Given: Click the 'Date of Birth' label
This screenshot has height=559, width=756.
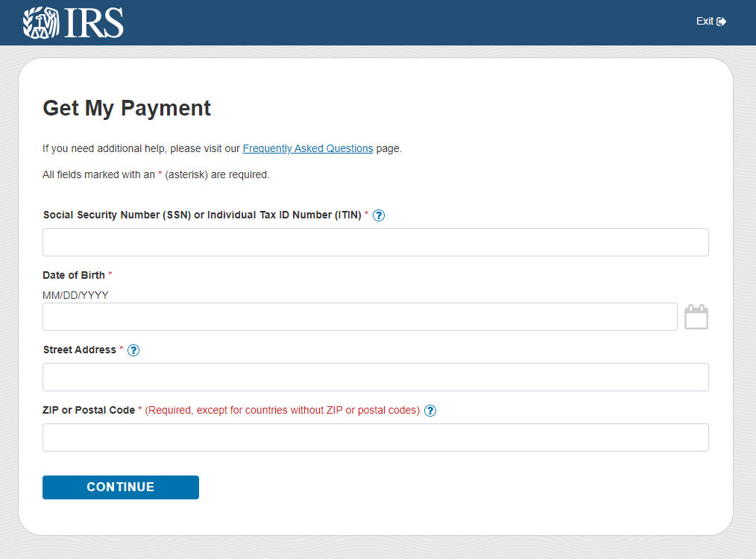Looking at the screenshot, I should 74,275.
